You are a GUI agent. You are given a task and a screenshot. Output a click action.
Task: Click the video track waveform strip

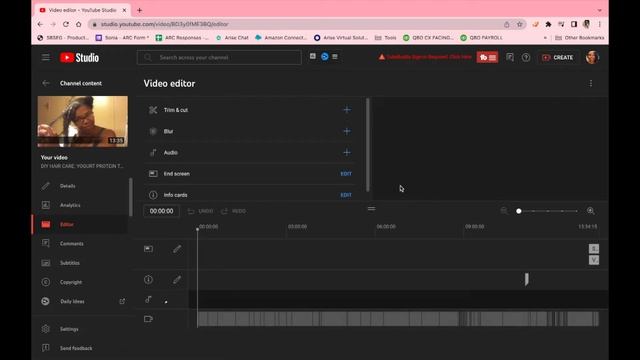398,319
